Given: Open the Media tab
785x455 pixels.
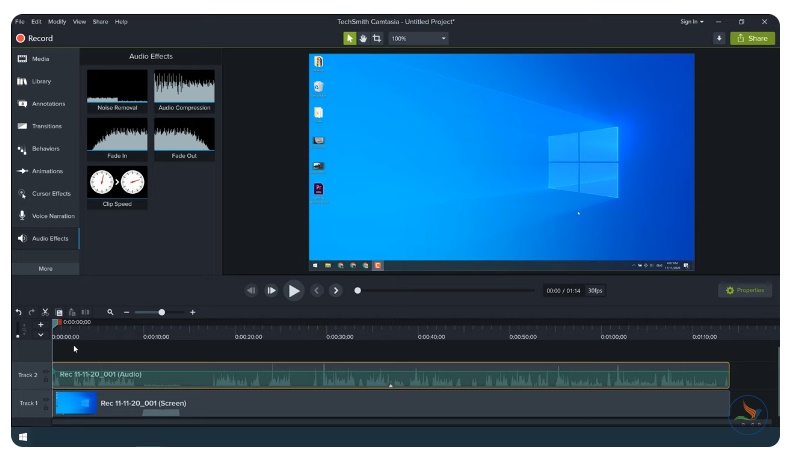Looking at the screenshot, I should [x=45, y=59].
